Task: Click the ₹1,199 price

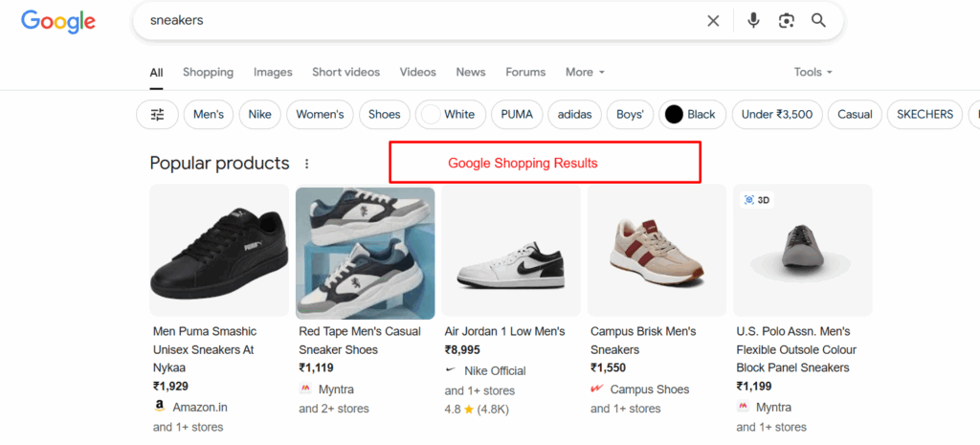Action: pos(754,387)
